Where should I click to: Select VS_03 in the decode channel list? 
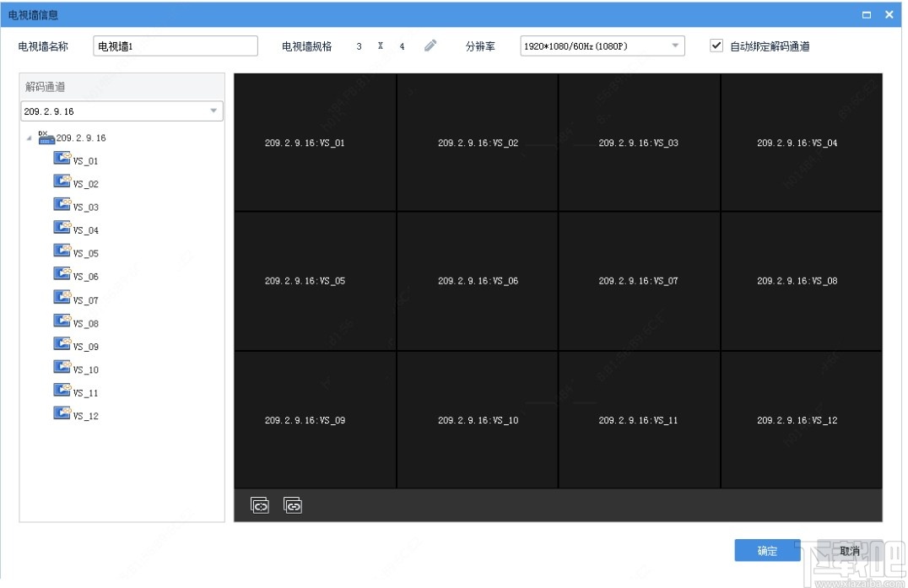(62, 203)
